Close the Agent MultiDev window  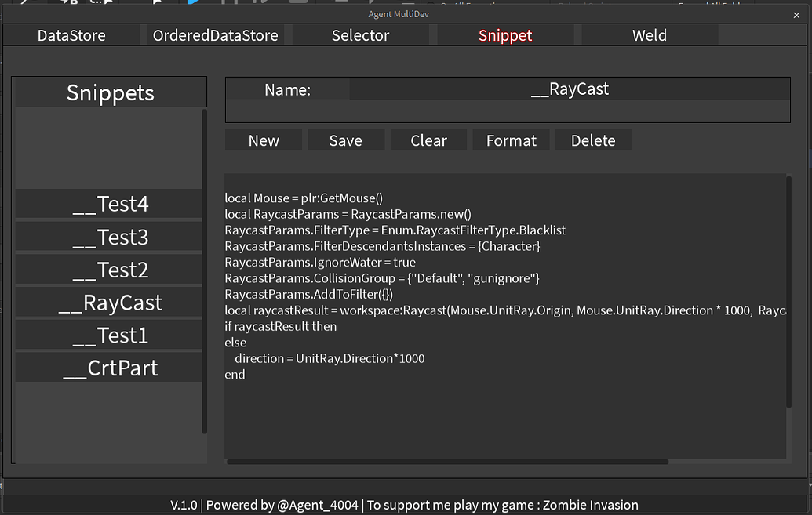[796, 14]
